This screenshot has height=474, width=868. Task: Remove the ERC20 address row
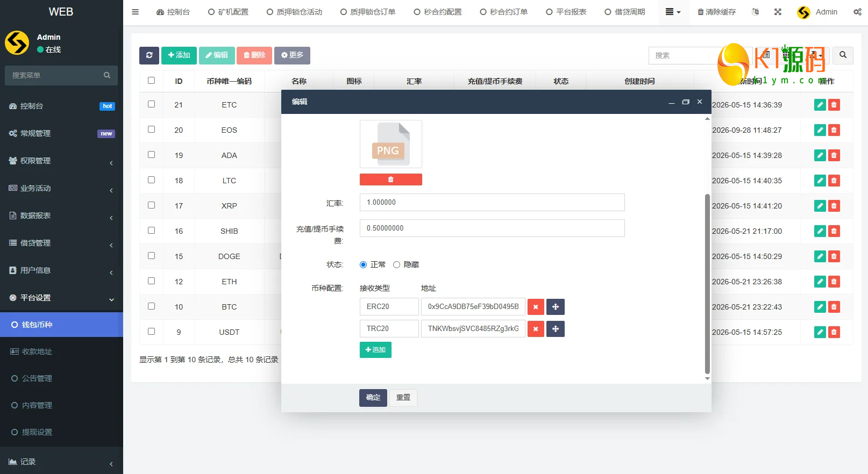pos(536,307)
